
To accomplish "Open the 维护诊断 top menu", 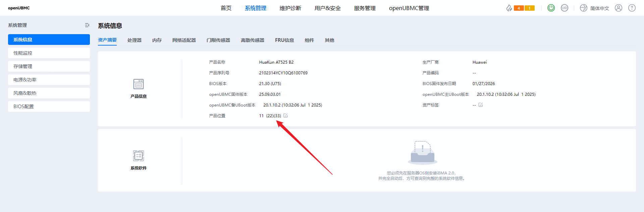I will click(290, 8).
